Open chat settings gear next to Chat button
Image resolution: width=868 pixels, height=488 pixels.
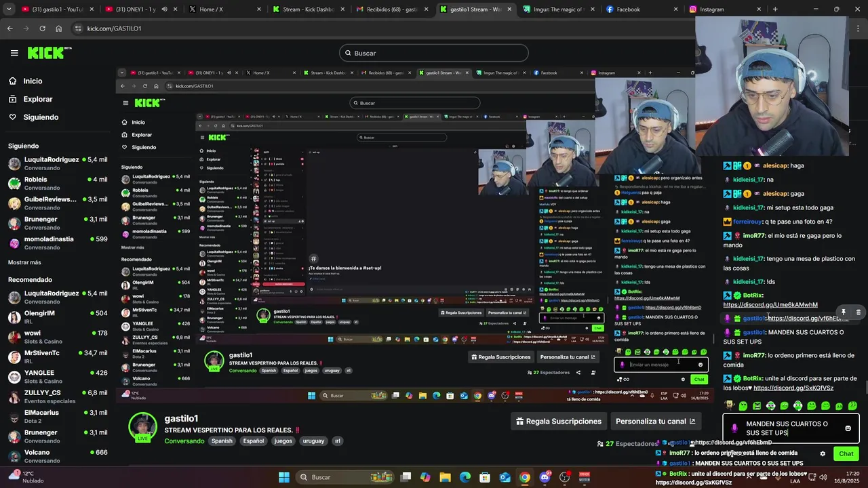pos(823,453)
